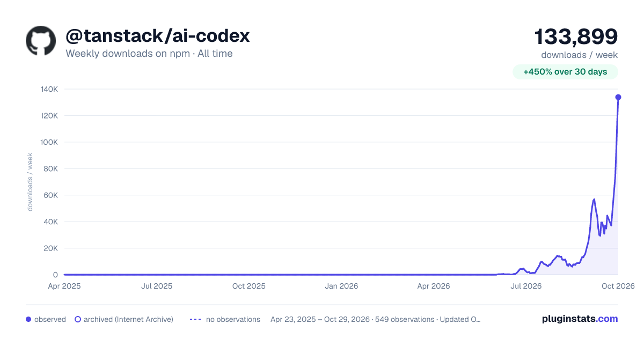Click the 'downloads / week' label under count
Image resolution: width=644 pixels, height=338 pixels.
[x=580, y=55]
